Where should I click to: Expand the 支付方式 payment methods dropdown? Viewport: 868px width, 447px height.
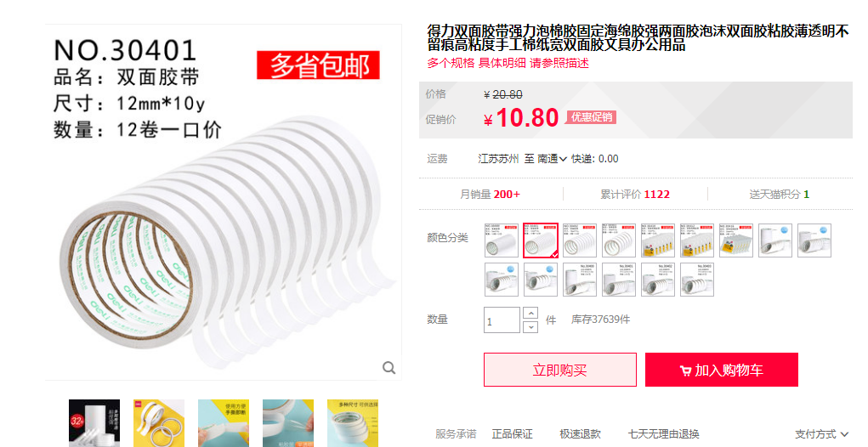click(x=822, y=433)
